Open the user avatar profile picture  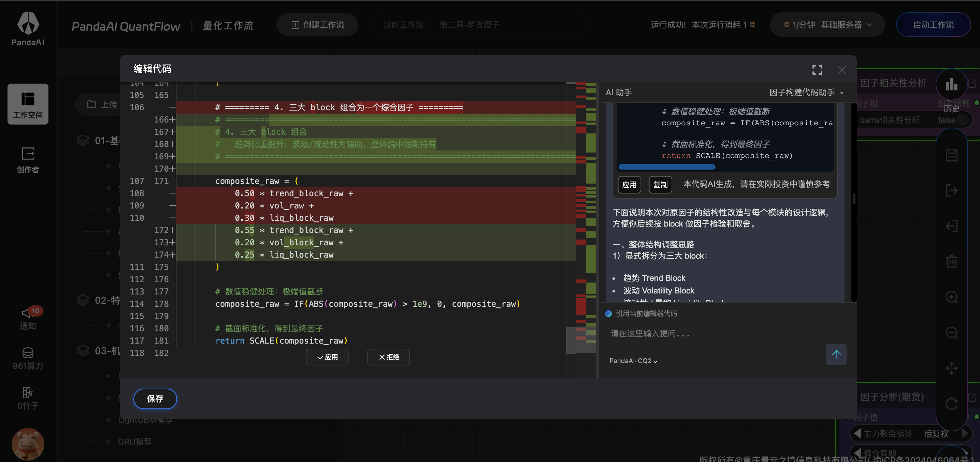pos(28,444)
